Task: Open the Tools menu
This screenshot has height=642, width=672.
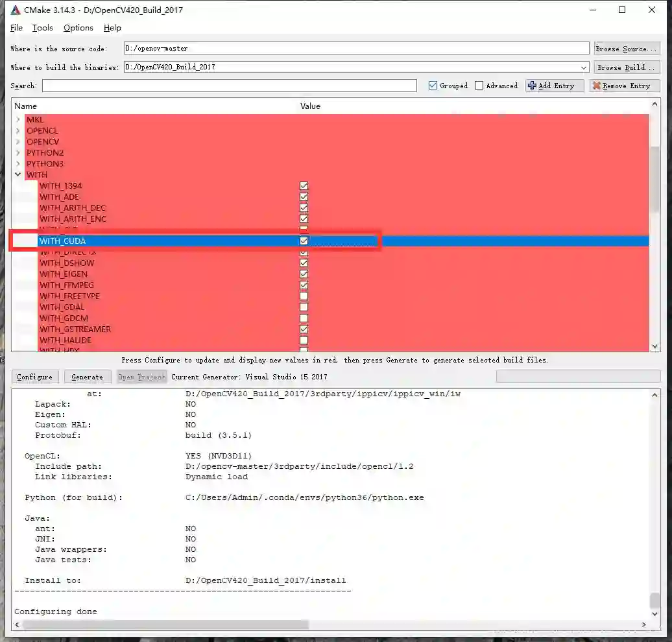Action: 42,28
